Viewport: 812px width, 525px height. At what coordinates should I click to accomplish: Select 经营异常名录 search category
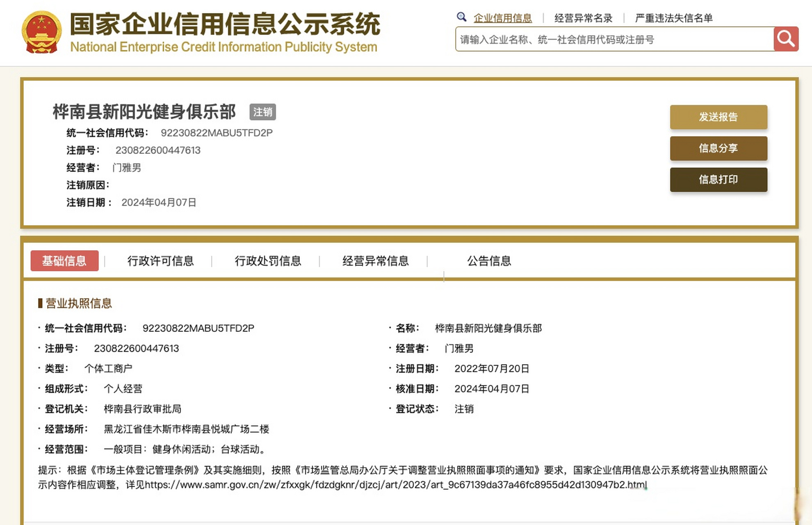[x=583, y=18]
